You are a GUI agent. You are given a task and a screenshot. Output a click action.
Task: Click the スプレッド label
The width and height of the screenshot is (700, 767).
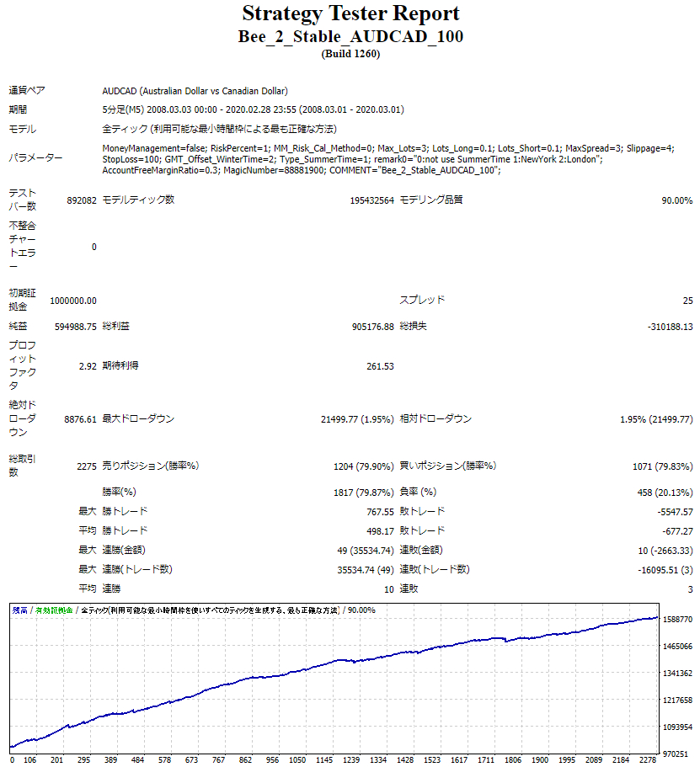click(x=422, y=300)
